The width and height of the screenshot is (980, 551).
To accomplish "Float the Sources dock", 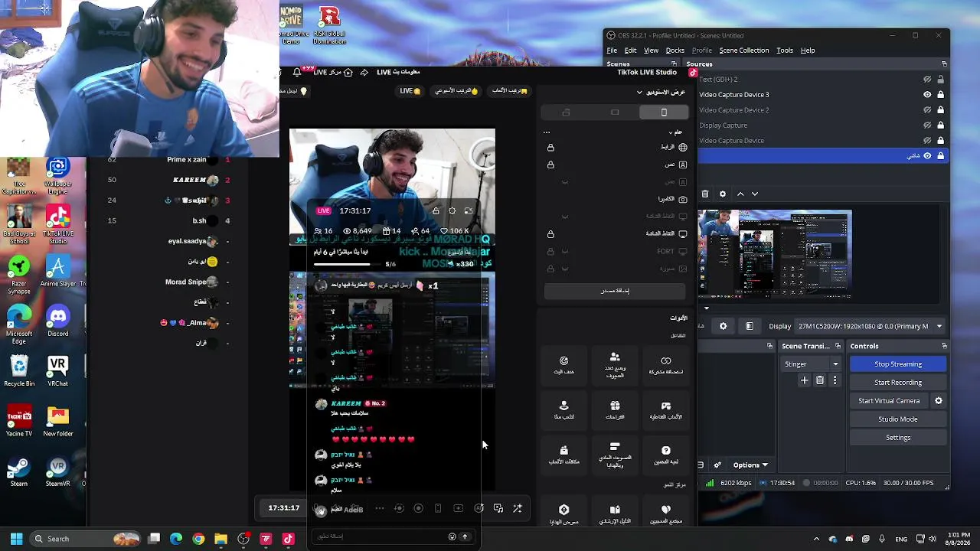I will (x=944, y=64).
